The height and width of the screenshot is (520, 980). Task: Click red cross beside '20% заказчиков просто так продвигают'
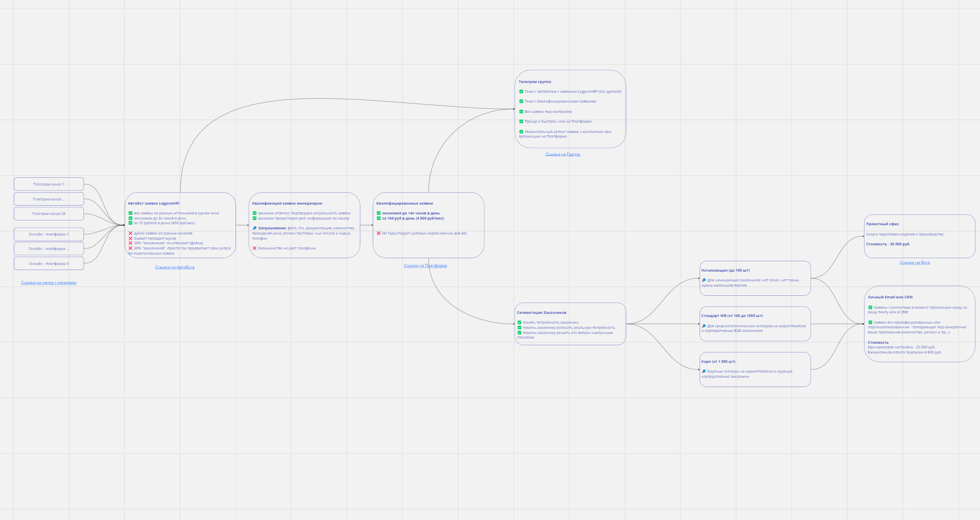pyautogui.click(x=130, y=248)
